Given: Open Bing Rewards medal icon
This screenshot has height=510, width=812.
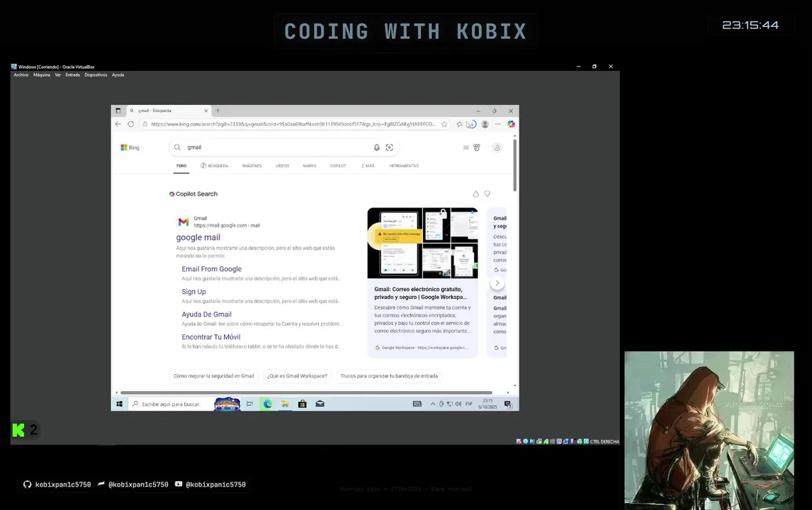Looking at the screenshot, I should coord(476,147).
